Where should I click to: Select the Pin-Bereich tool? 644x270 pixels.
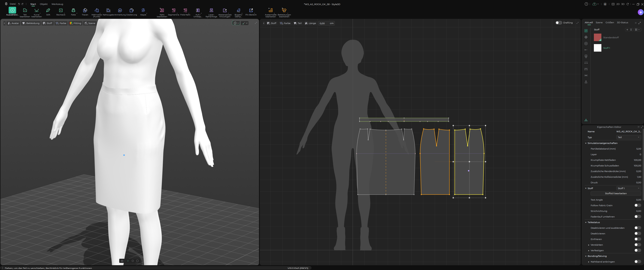[251, 11]
